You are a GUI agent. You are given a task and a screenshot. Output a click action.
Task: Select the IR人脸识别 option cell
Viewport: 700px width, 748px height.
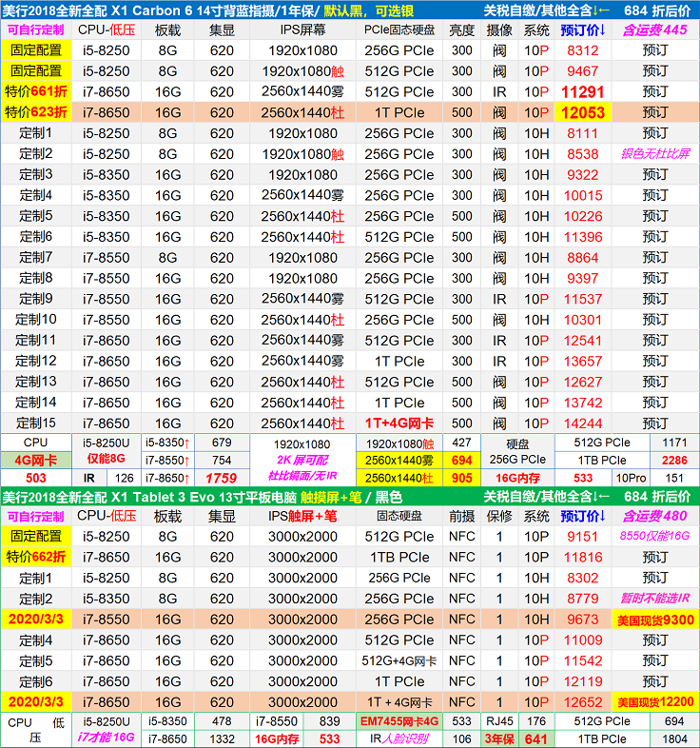(412, 738)
